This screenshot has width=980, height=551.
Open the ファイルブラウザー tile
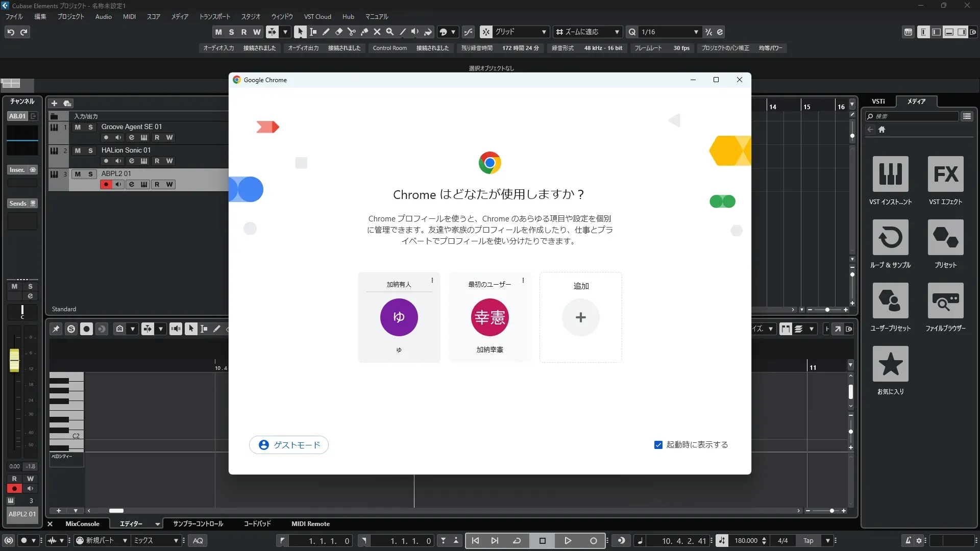(945, 301)
